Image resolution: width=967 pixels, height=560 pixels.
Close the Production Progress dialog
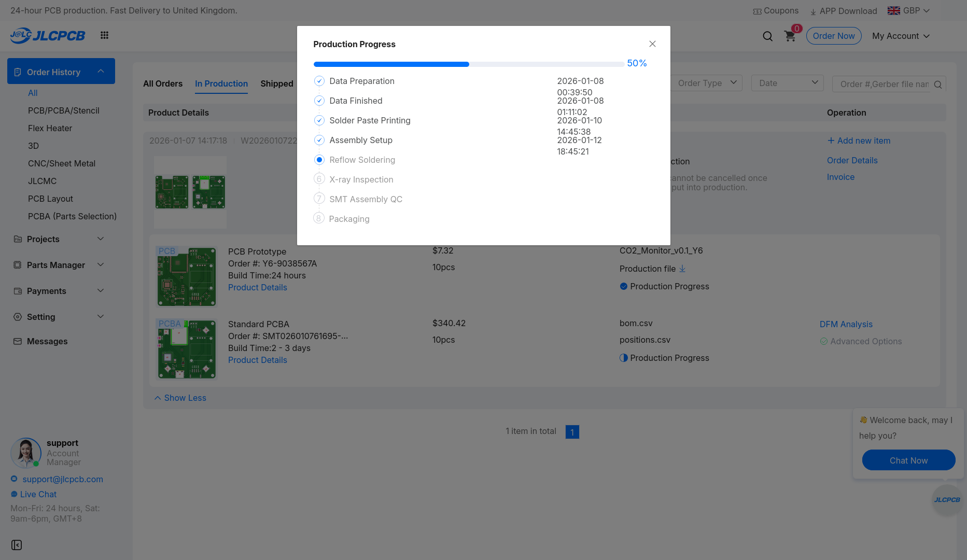pyautogui.click(x=652, y=44)
